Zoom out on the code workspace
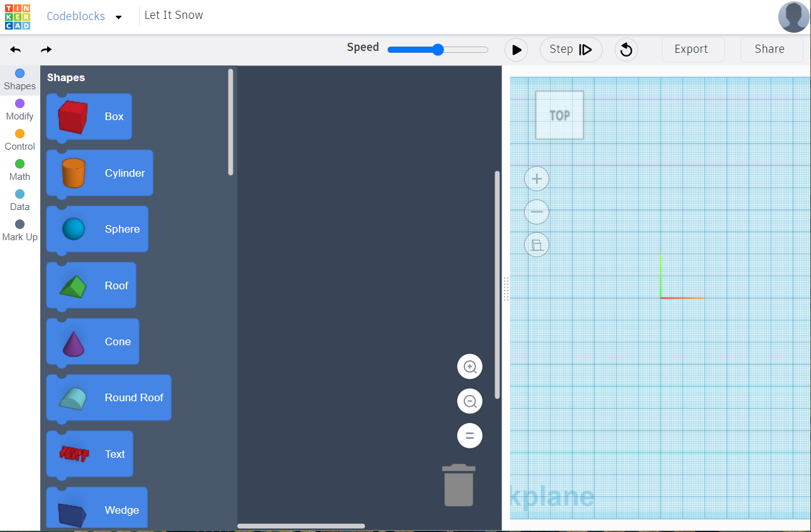Screen dimensions: 811x532 click(x=469, y=401)
